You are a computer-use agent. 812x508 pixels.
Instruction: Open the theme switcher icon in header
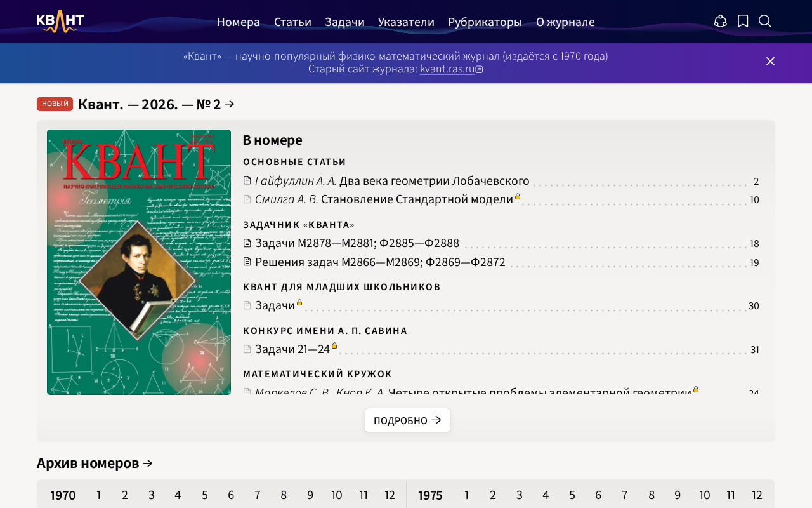[721, 22]
